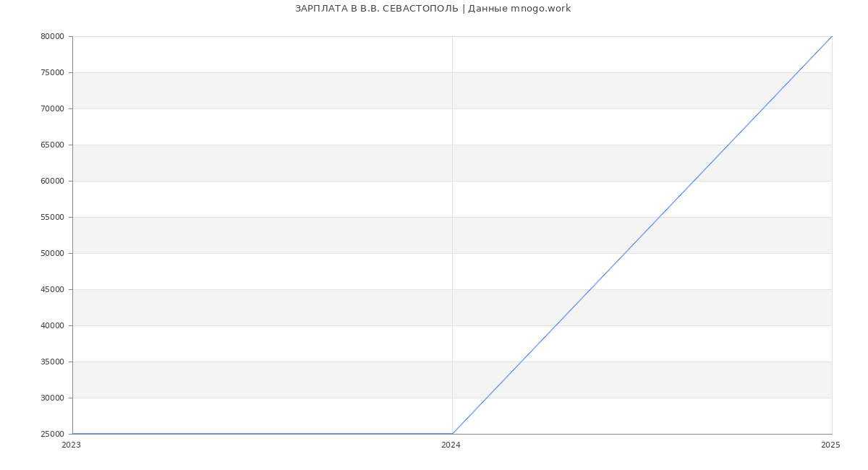The image size is (868, 470).
Task: Click the mnogo.work source text in the title
Action: (540, 9)
